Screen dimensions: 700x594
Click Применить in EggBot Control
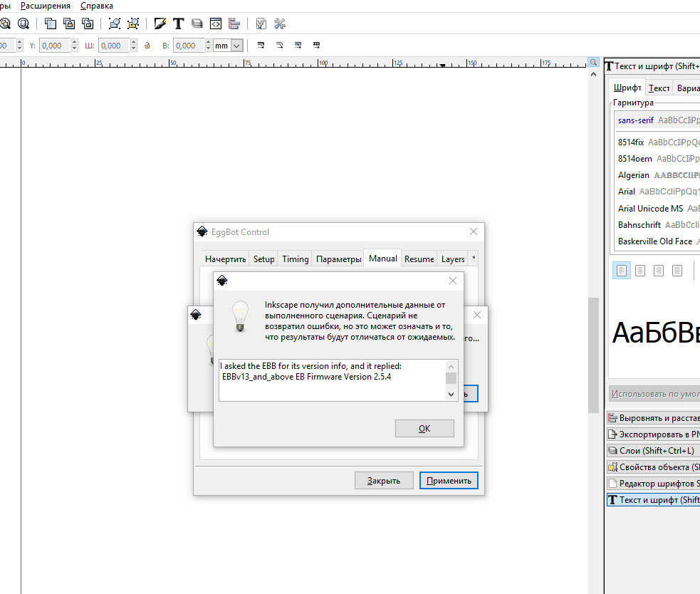pyautogui.click(x=449, y=481)
